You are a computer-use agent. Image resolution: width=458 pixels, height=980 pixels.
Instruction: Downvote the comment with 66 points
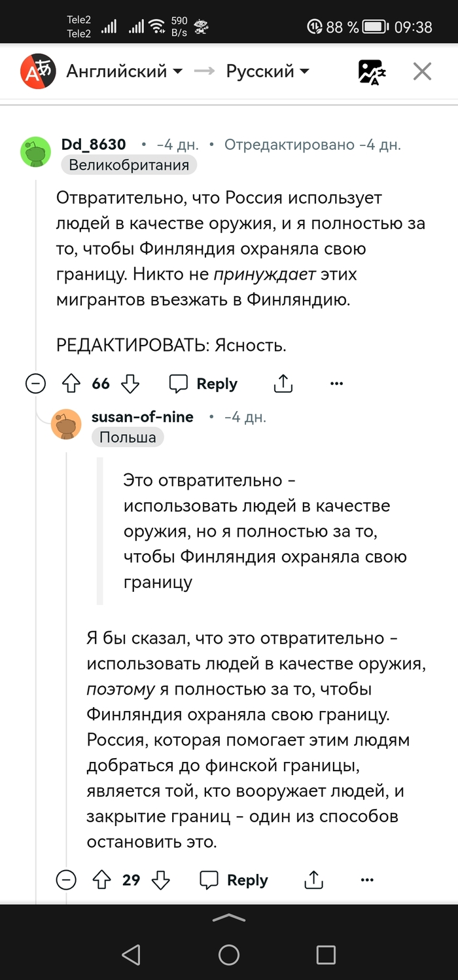131,384
